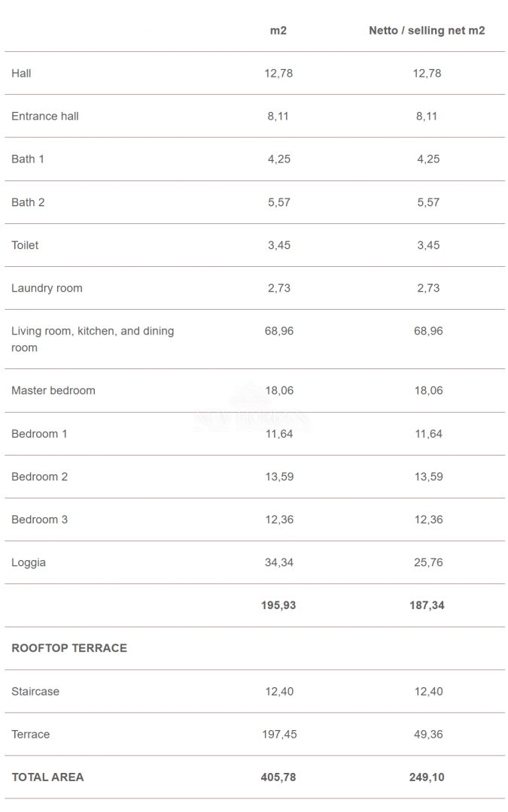
Task: Click the Loggia m2 value 34,34
Action: point(278,562)
